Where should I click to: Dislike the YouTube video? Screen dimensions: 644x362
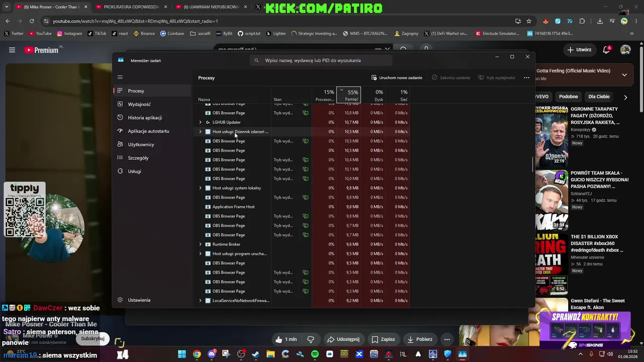(311, 339)
